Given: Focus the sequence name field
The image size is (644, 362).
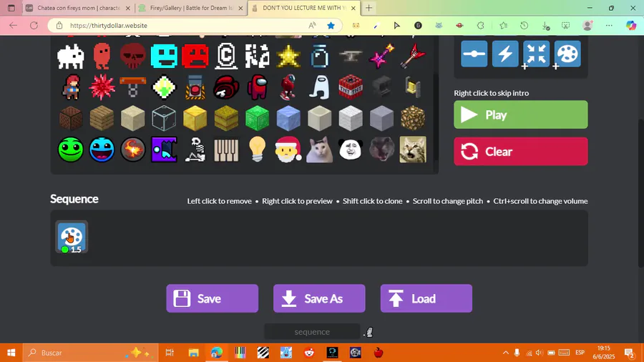Looking at the screenshot, I should click(x=312, y=332).
